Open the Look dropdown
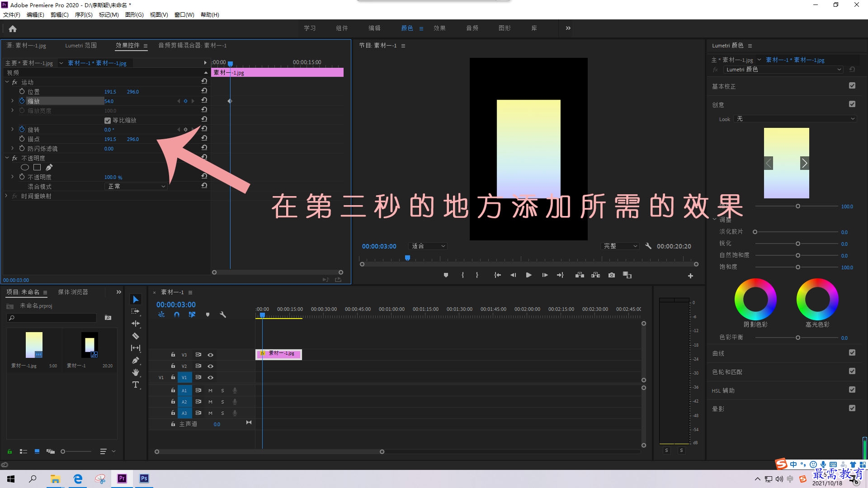Viewport: 868px width, 488px height. click(x=795, y=119)
